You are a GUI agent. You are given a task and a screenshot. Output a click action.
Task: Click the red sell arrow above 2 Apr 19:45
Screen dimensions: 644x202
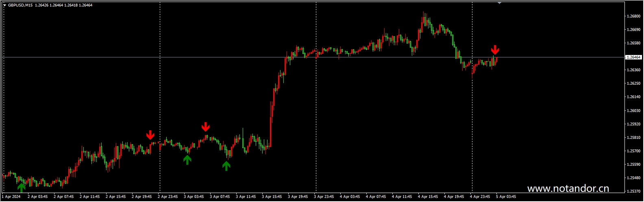tap(150, 135)
